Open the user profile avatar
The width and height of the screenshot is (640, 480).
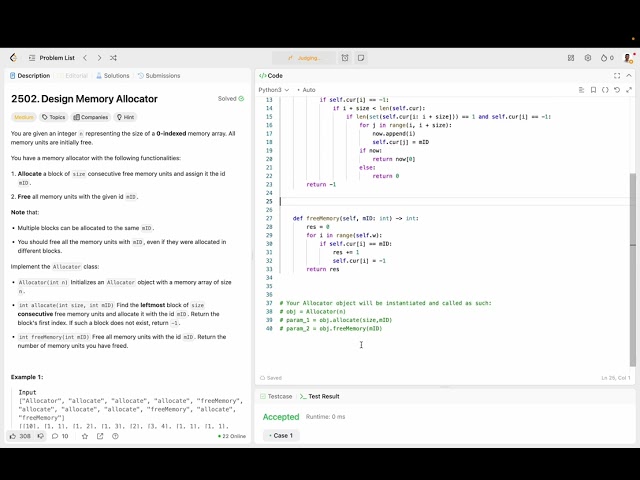pos(628,58)
